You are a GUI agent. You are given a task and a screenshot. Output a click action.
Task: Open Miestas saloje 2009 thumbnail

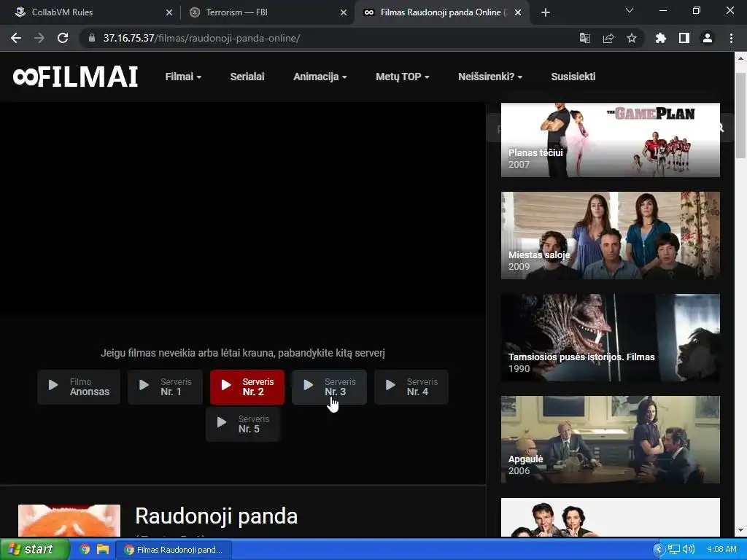611,236
